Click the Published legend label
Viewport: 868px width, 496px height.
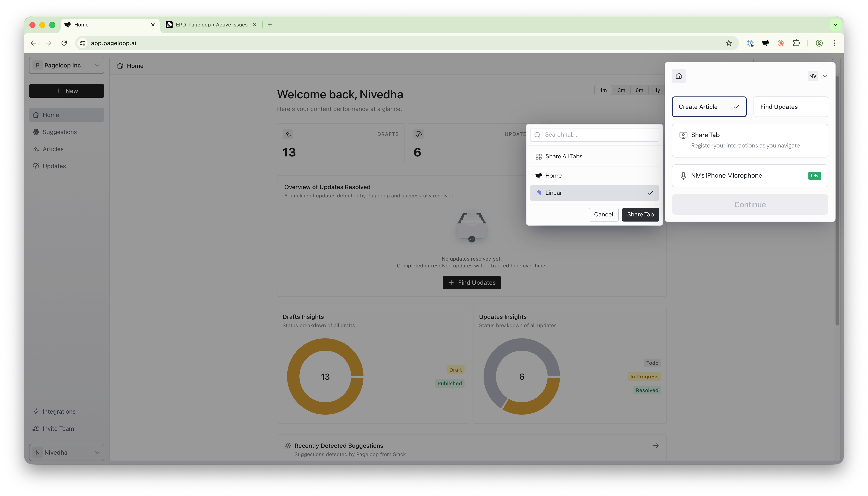point(449,383)
